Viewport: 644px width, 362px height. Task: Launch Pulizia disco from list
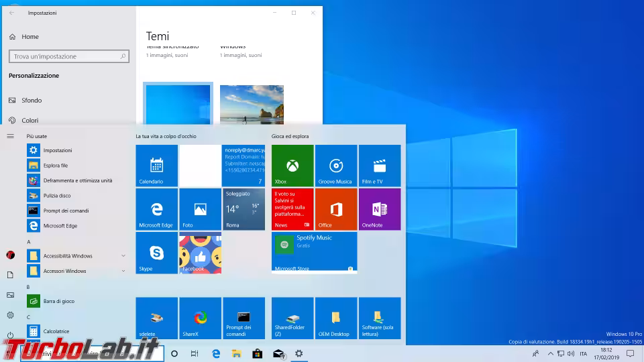tap(76, 195)
